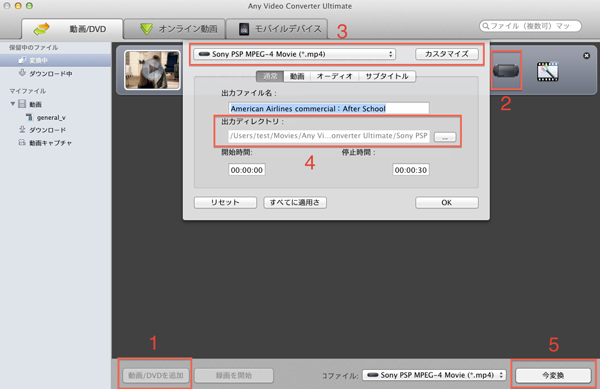Screen dimensions: 600x389
Task: Play the video thumbnail preview
Action: pyautogui.click(x=152, y=70)
